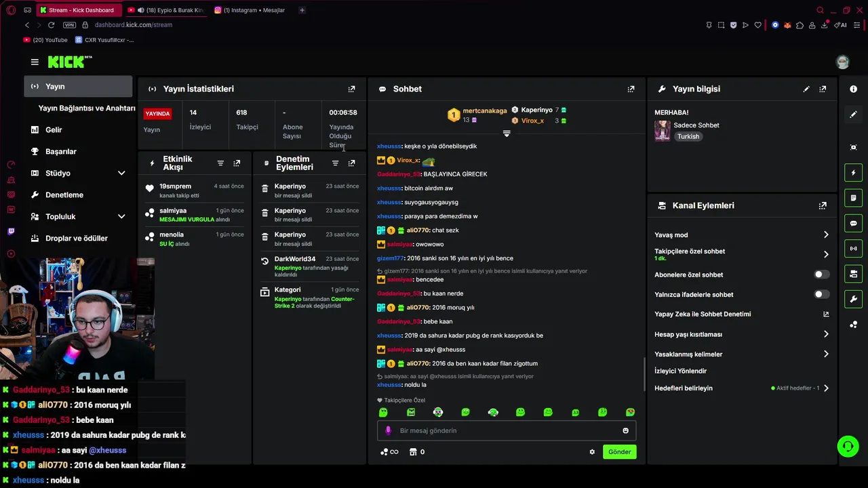Click username 19smprem in activity feed
Viewport: 868px width, 488px height.
(175, 186)
